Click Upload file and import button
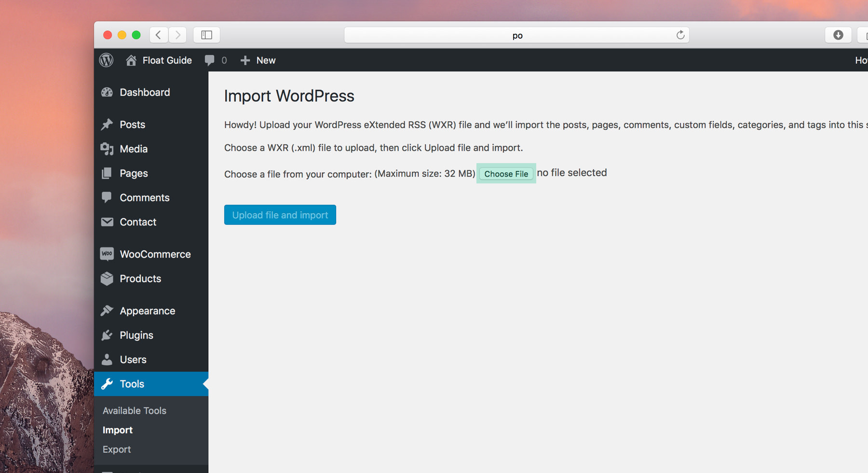The height and width of the screenshot is (473, 868). (x=280, y=215)
